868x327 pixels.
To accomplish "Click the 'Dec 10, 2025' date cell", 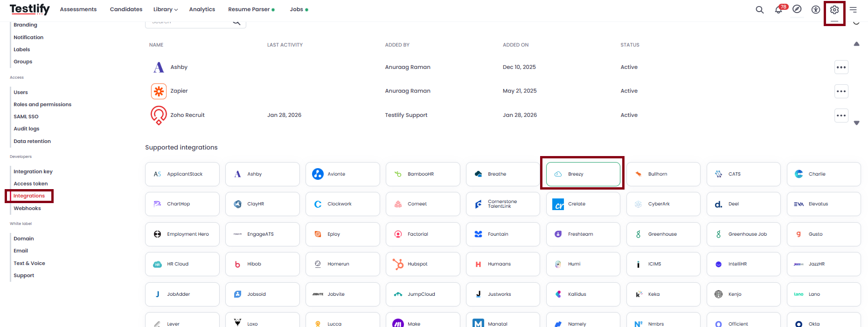I will [x=519, y=67].
